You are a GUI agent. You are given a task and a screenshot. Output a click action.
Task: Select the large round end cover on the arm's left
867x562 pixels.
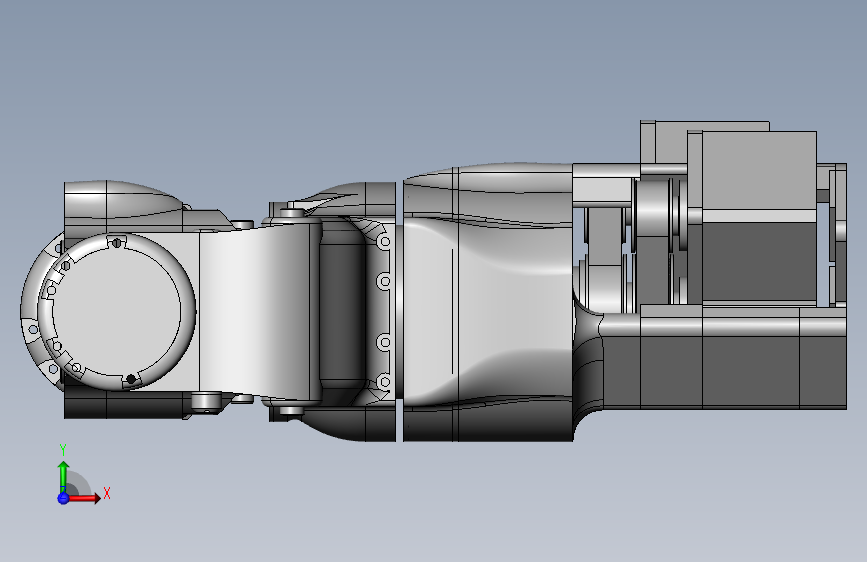coord(117,311)
